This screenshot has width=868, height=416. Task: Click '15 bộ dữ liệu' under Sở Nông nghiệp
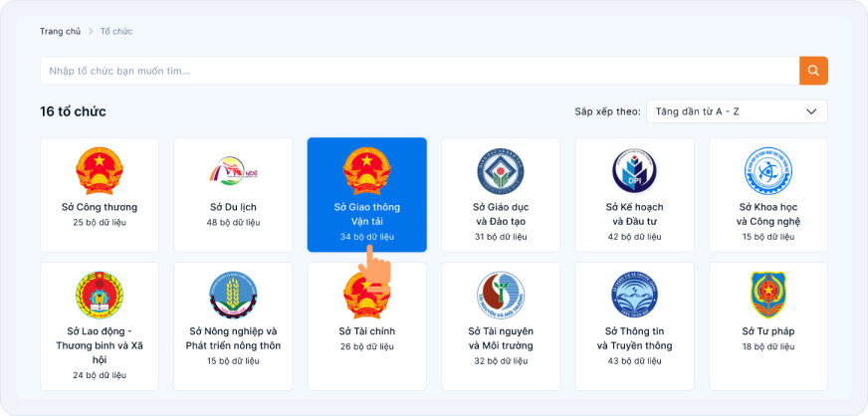pyautogui.click(x=233, y=361)
